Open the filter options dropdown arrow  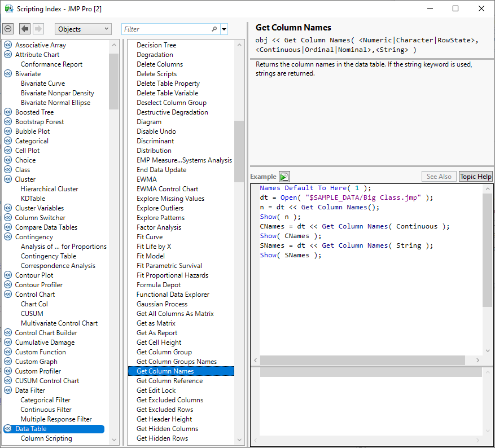224,29
